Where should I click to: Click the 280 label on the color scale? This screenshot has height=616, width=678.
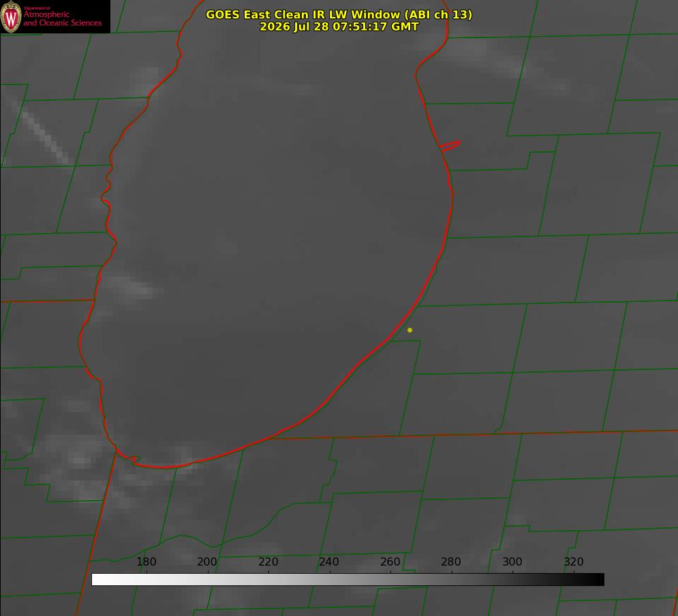451,561
